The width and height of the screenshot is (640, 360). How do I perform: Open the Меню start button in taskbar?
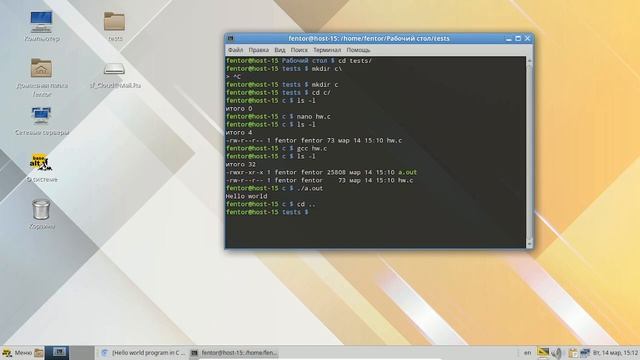17,353
